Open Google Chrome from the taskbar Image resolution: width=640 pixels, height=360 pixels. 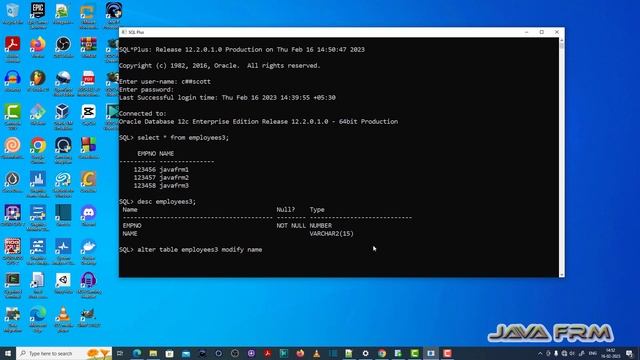click(382, 353)
